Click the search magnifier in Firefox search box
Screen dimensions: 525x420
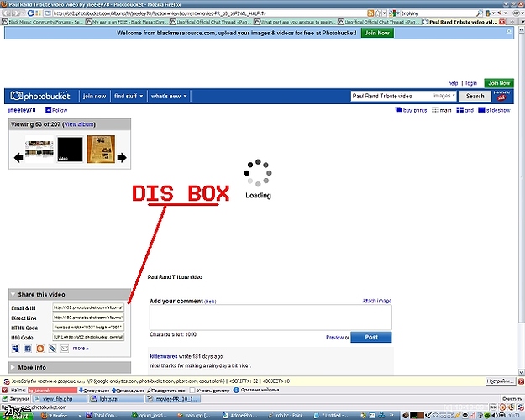pos(480,13)
